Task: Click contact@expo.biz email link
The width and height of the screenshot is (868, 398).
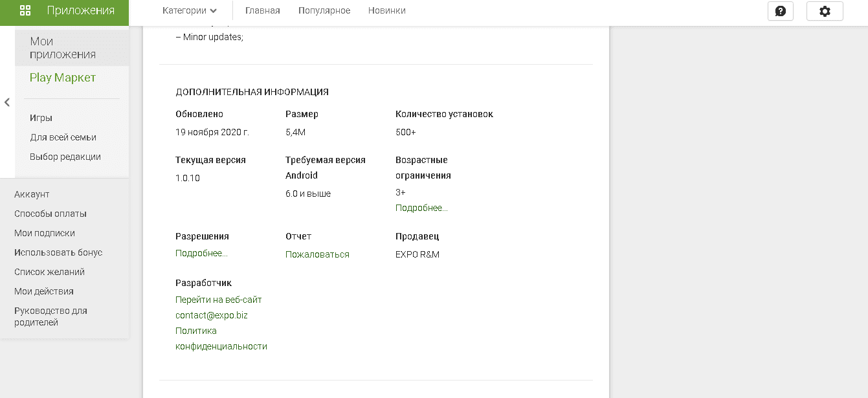Action: (211, 315)
